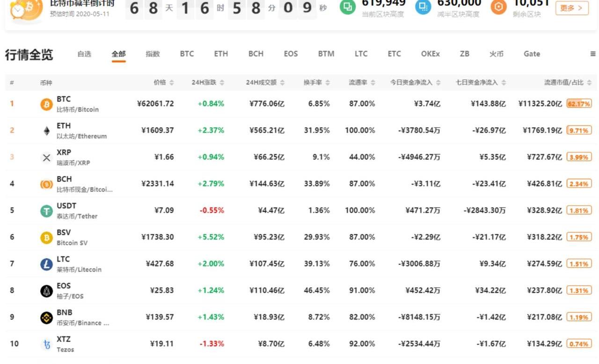Click the Litecoin LTC coin icon

(x=46, y=264)
